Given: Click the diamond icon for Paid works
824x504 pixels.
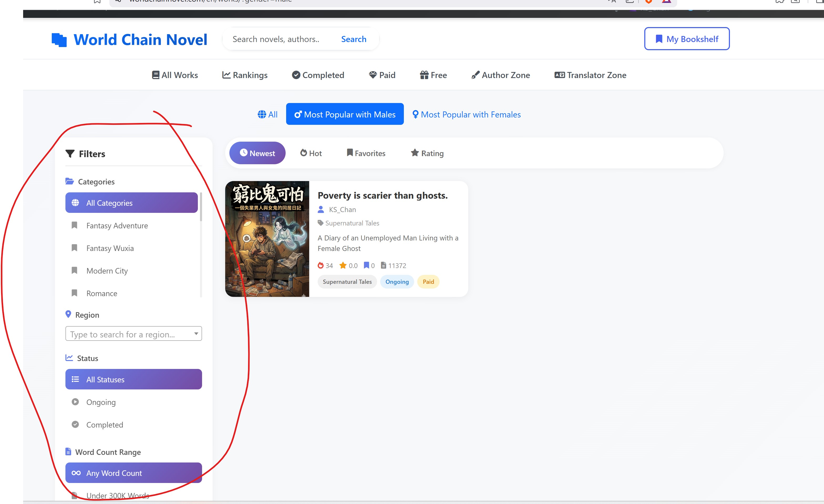Looking at the screenshot, I should [373, 75].
